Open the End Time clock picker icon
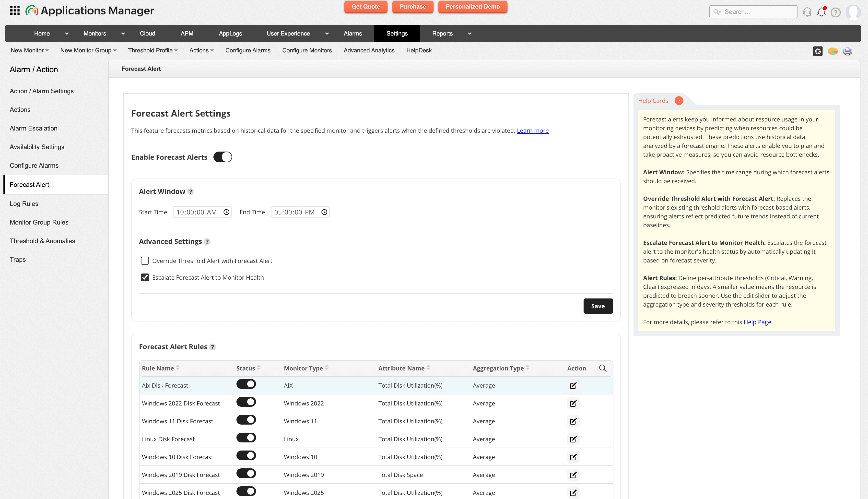The width and height of the screenshot is (868, 499). click(x=324, y=212)
